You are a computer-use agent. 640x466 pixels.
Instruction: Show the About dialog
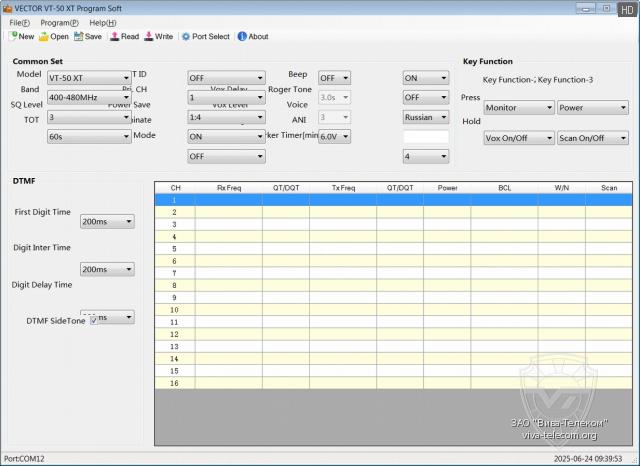click(252, 36)
